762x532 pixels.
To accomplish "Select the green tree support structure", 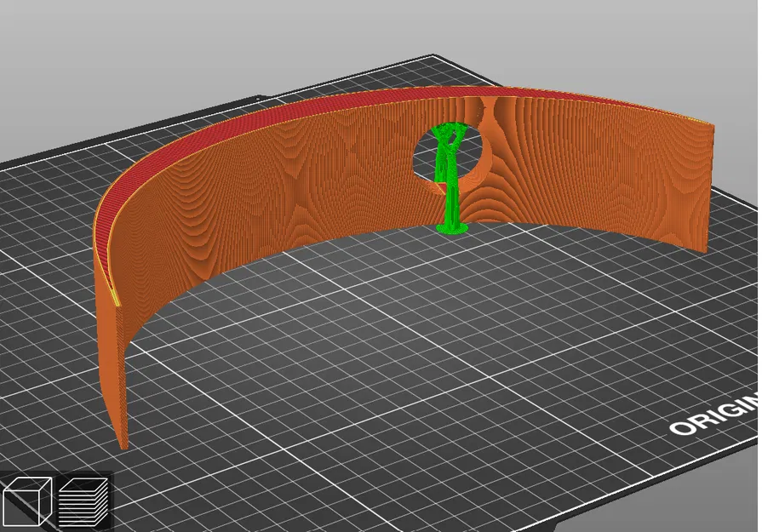I will point(450,179).
